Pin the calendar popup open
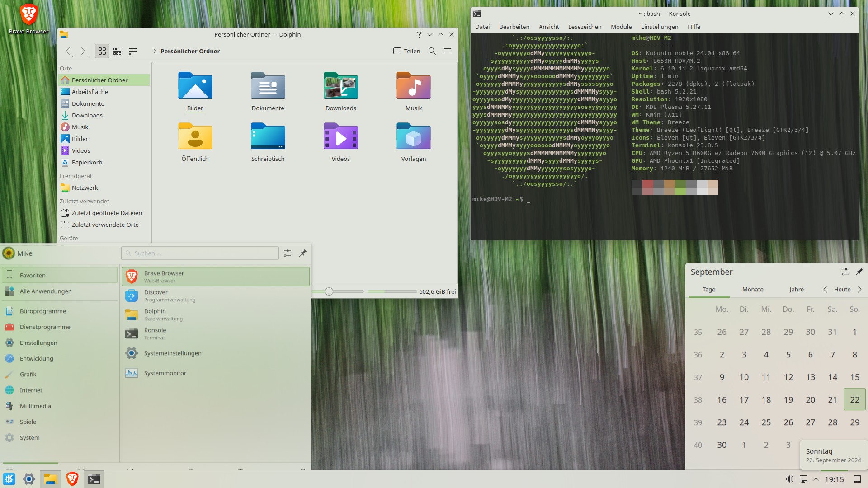 tap(860, 272)
